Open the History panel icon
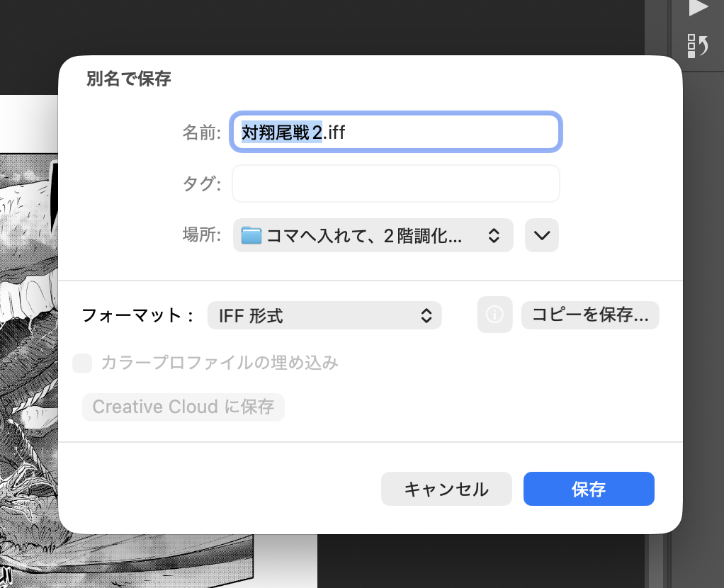 (698, 46)
